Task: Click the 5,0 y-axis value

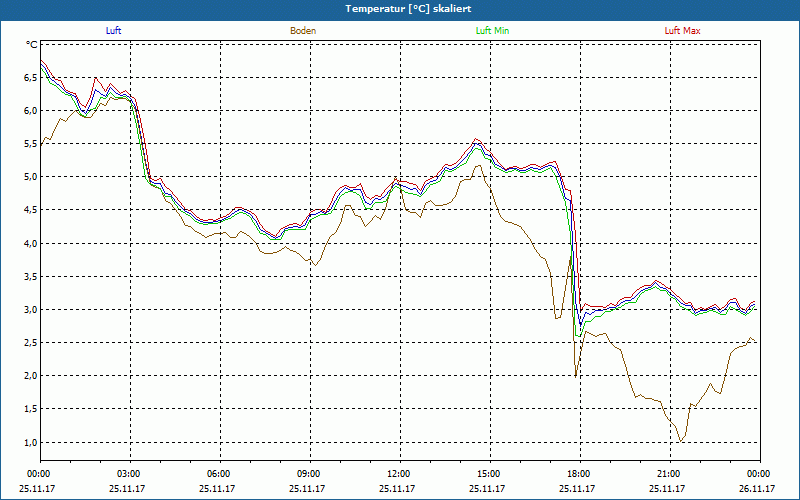Action: 31,177
